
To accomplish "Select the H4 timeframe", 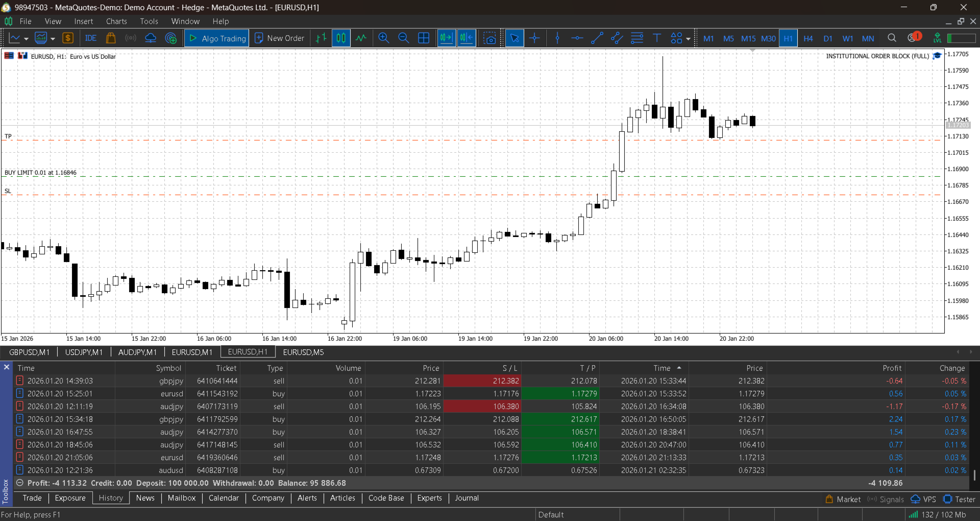I will click(x=808, y=38).
